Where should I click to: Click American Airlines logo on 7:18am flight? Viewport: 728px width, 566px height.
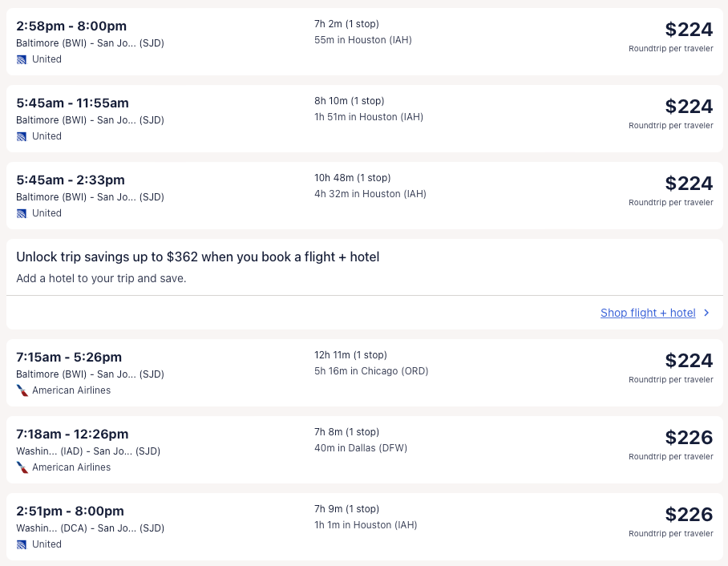tap(22, 467)
